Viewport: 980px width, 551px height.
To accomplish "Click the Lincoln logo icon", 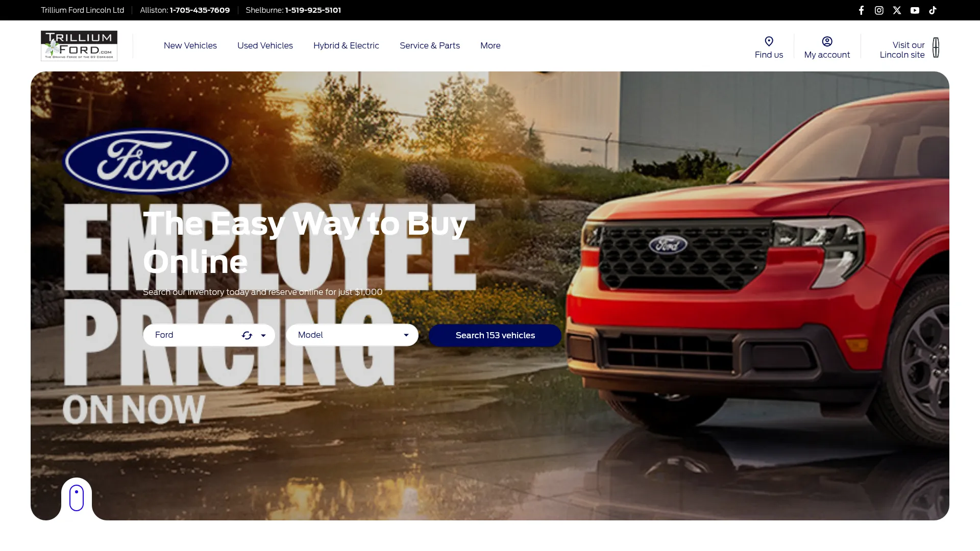I will [x=936, y=47].
